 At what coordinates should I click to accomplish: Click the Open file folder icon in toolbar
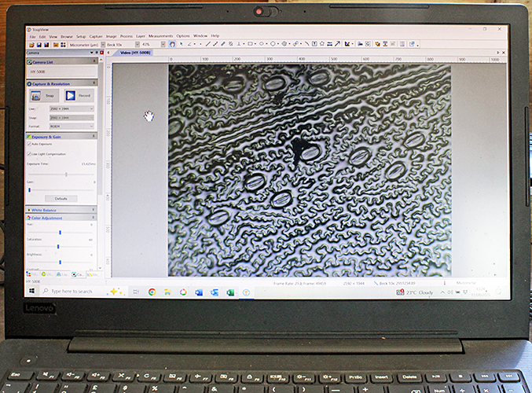point(31,45)
